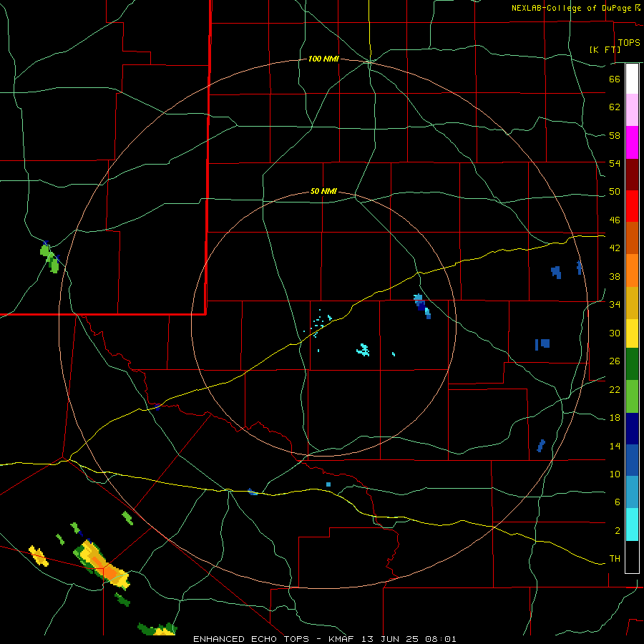The height and width of the screenshot is (644, 644).
Task: Click the light green 18-22 kft color band
Action: [x=632, y=396]
